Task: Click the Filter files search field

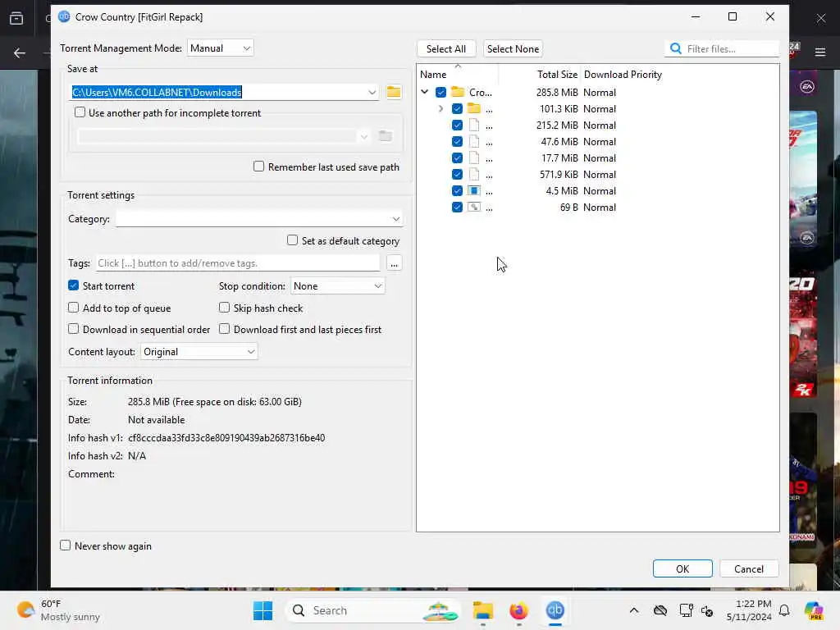Action: click(721, 48)
